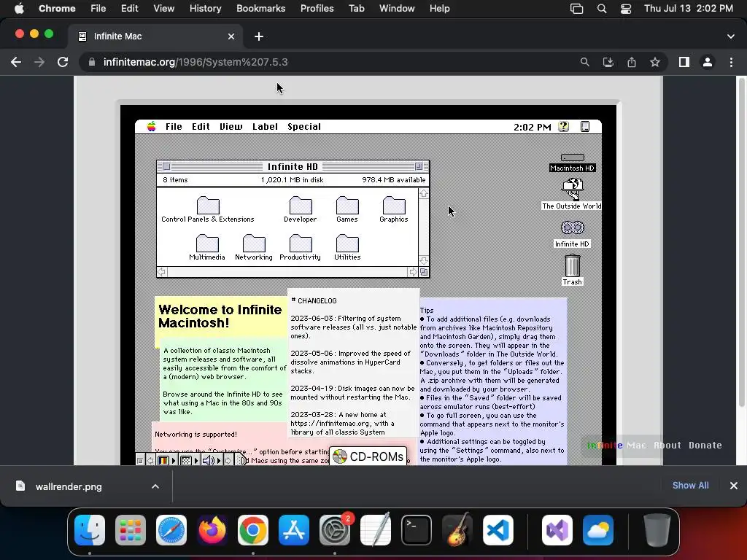Click the zoom magnifier icon in address bar
This screenshot has width=747, height=560.
pyautogui.click(x=584, y=62)
